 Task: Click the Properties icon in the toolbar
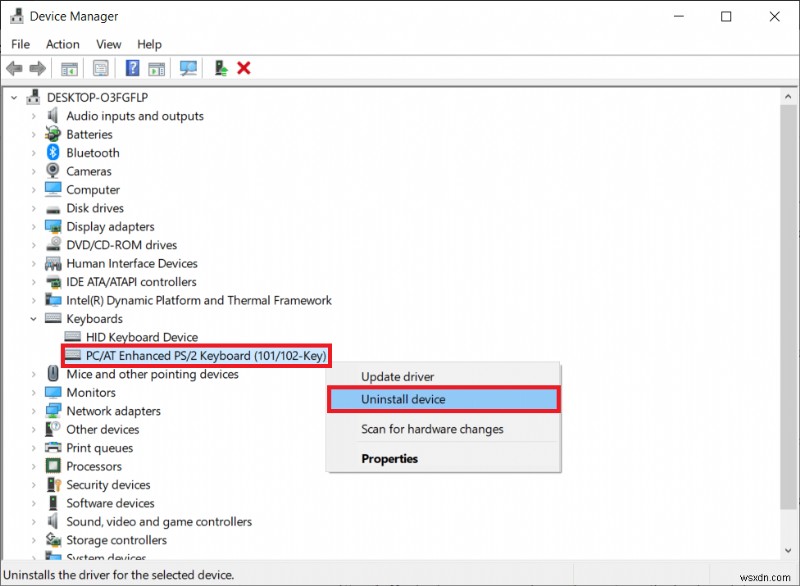[100, 68]
